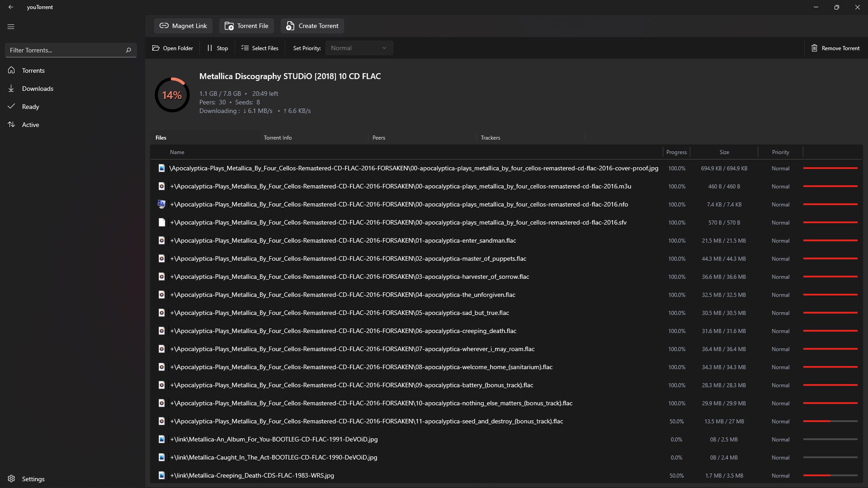Click Select Files in the toolbar
The image size is (868, 488).
260,48
